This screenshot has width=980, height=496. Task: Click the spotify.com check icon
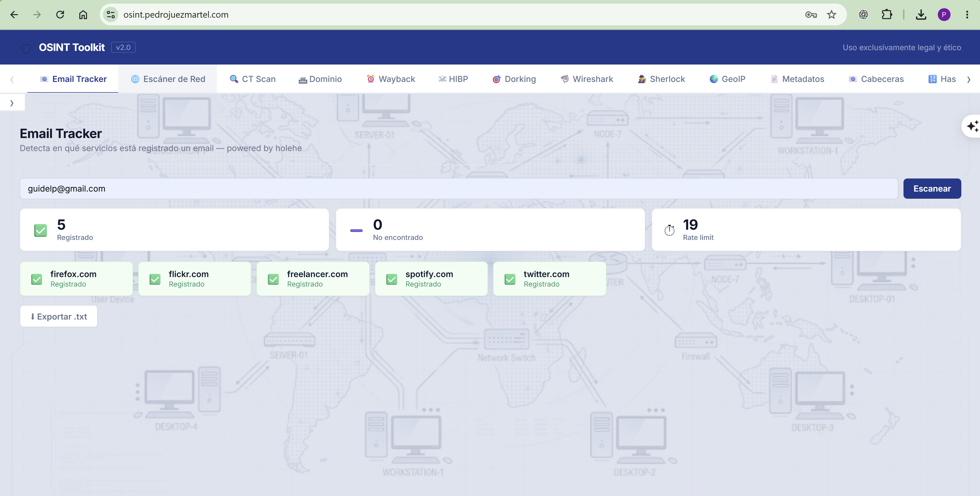pyautogui.click(x=391, y=279)
